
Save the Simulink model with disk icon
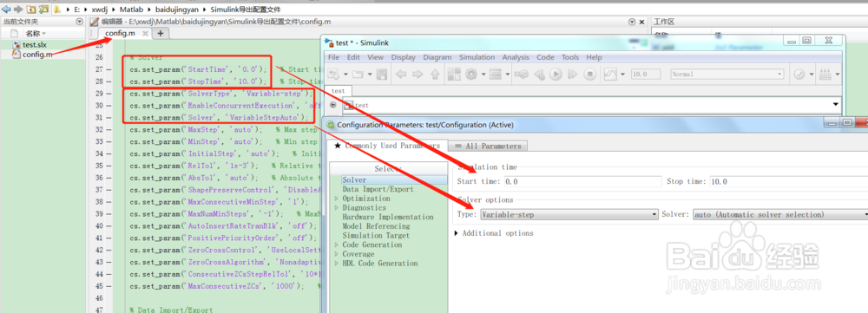point(381,74)
